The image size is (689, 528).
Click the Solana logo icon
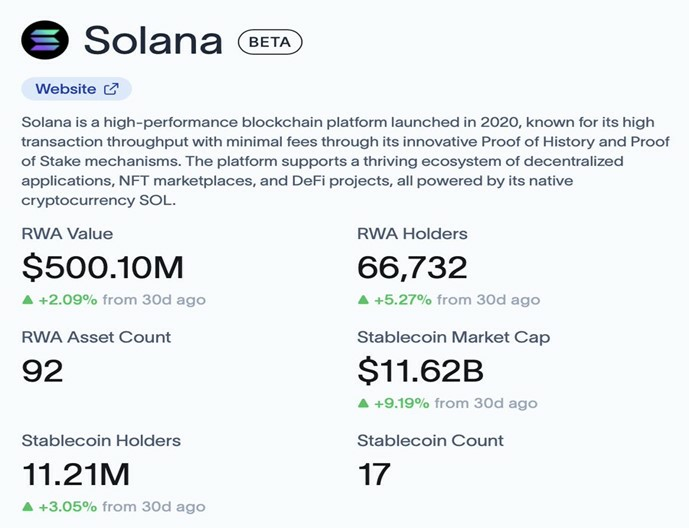[x=45, y=40]
